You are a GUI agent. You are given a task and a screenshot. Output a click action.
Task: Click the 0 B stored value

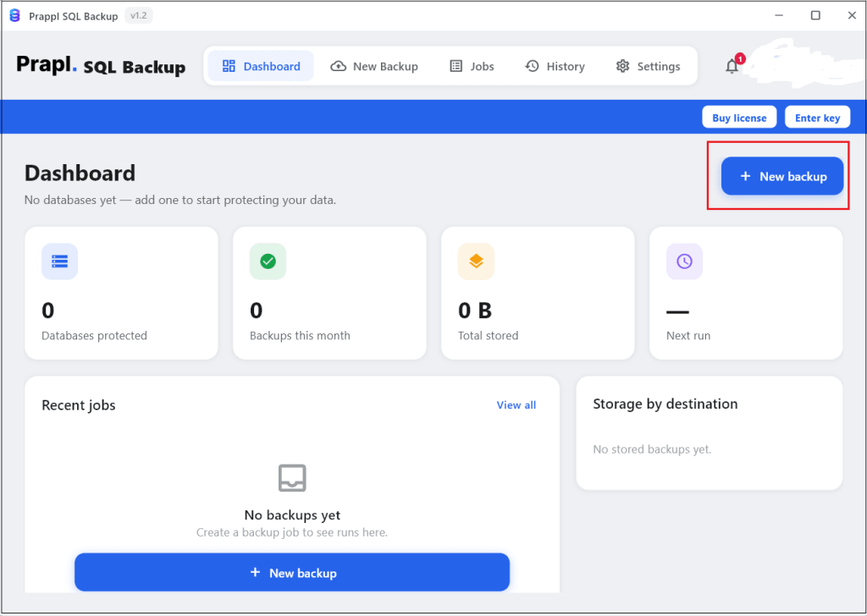[x=475, y=311]
